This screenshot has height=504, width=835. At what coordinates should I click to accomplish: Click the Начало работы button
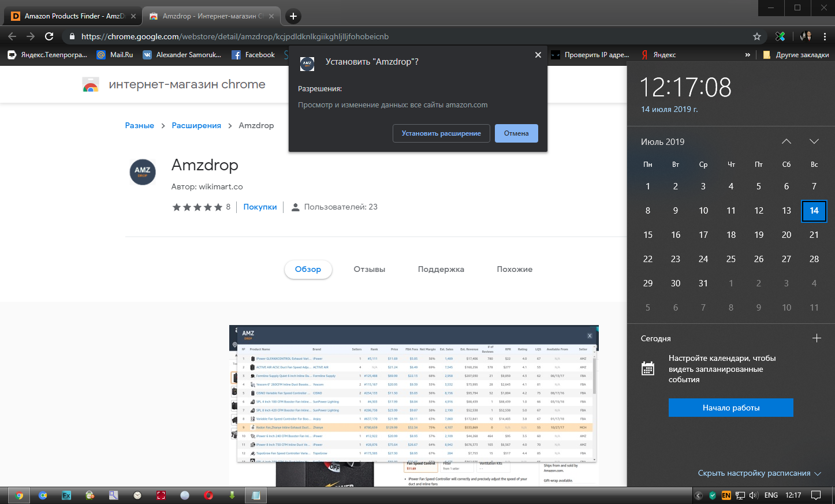(x=731, y=408)
